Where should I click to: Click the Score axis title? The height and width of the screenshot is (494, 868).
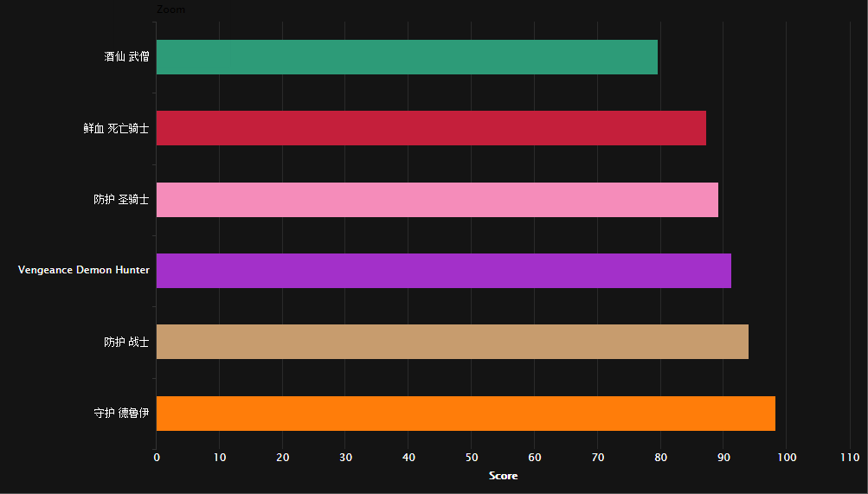pyautogui.click(x=503, y=476)
